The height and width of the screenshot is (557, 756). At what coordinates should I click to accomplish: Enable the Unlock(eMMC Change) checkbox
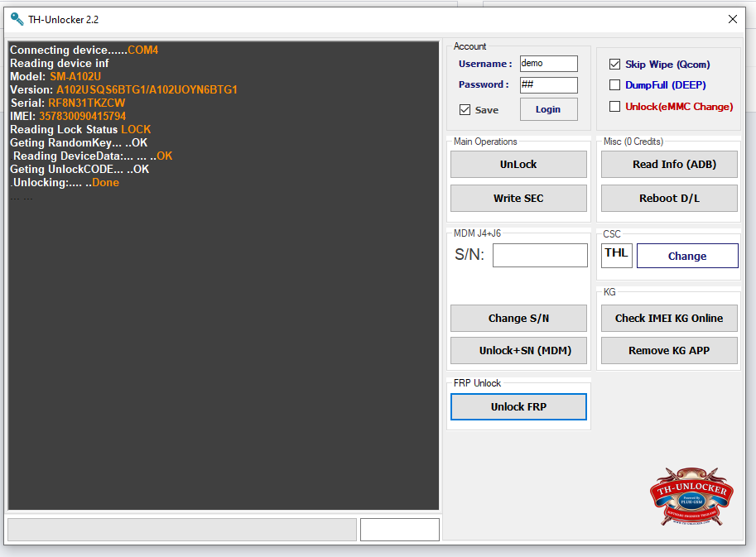pyautogui.click(x=614, y=106)
